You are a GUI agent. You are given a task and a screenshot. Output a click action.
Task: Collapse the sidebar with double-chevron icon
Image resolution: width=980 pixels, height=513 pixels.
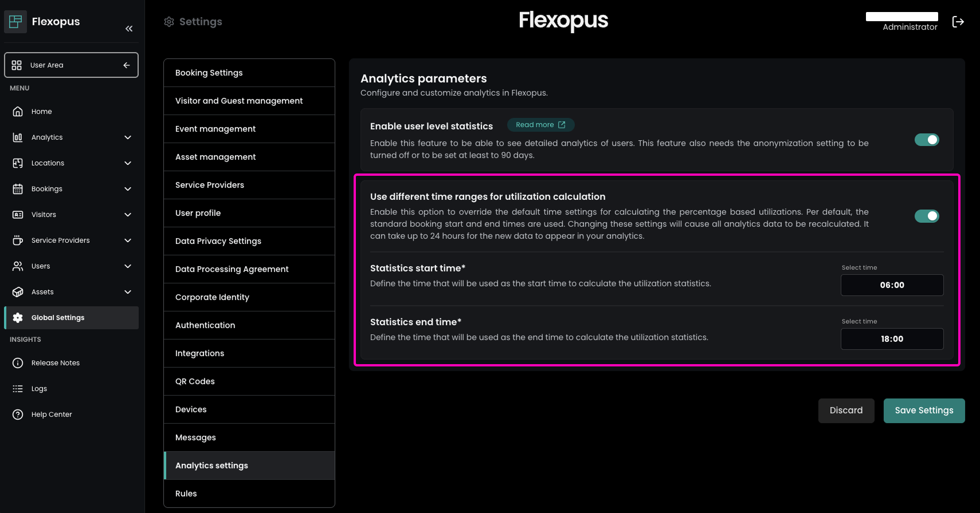[x=129, y=29]
